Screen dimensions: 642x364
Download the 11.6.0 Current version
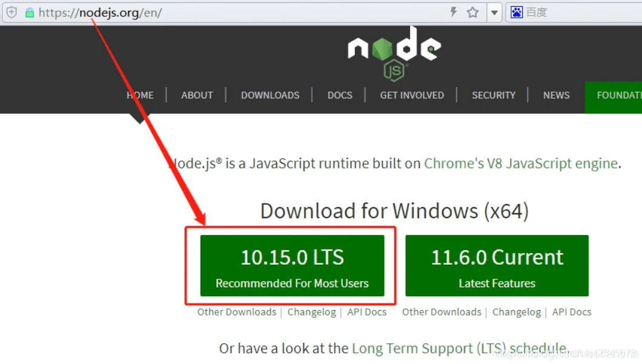point(497,265)
